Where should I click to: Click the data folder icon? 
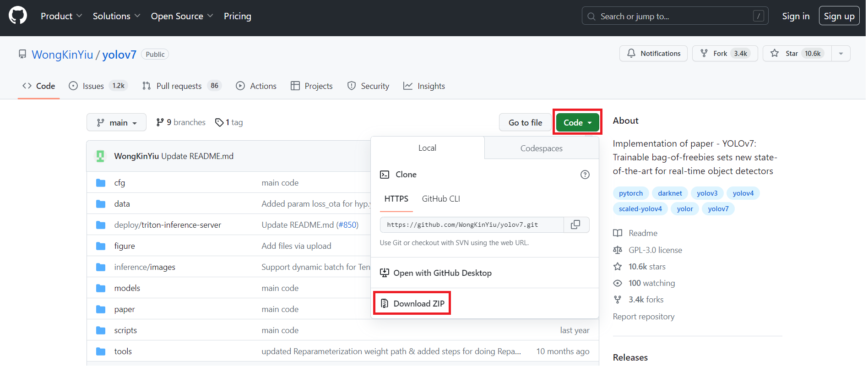[101, 204]
